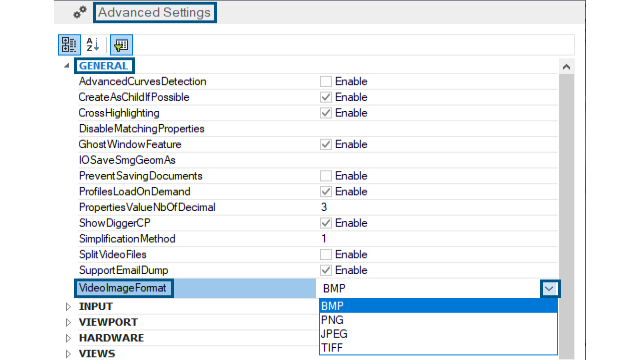The image size is (640, 360).
Task: Uncheck the CrossHighlighting checkbox
Action: click(x=326, y=113)
